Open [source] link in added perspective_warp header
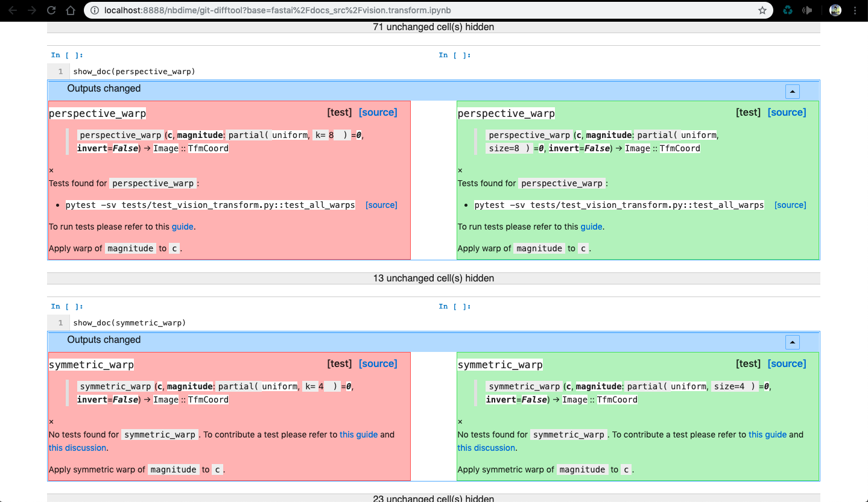Image resolution: width=868 pixels, height=502 pixels. 787,112
